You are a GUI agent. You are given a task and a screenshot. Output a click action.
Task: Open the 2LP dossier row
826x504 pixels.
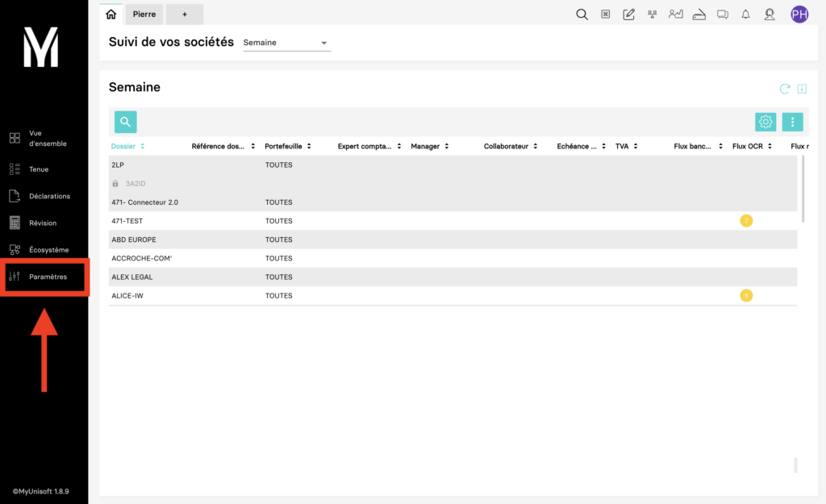(x=453, y=165)
